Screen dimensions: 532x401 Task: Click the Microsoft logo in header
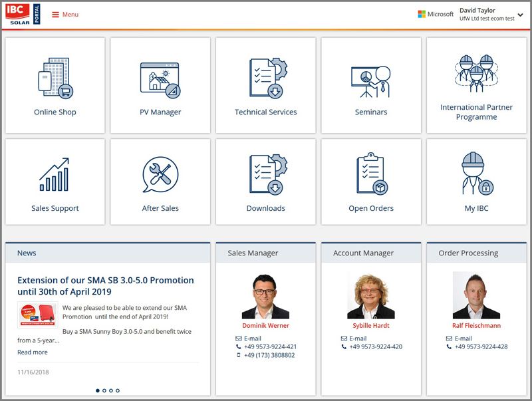(x=436, y=14)
